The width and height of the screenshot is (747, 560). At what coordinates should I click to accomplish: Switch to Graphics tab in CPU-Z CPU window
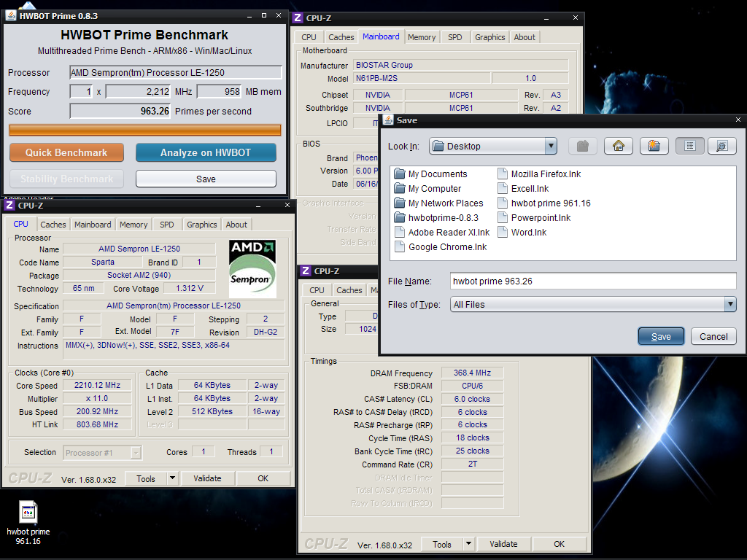click(x=201, y=225)
